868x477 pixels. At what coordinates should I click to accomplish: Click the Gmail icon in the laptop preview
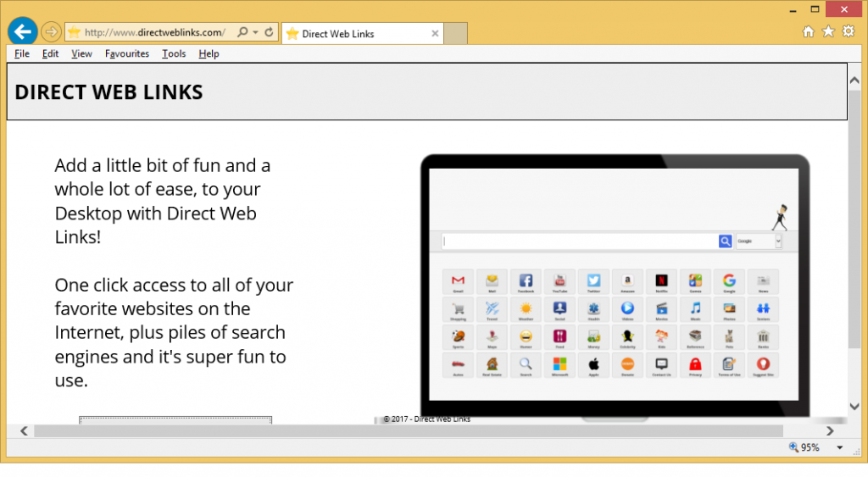coord(458,281)
